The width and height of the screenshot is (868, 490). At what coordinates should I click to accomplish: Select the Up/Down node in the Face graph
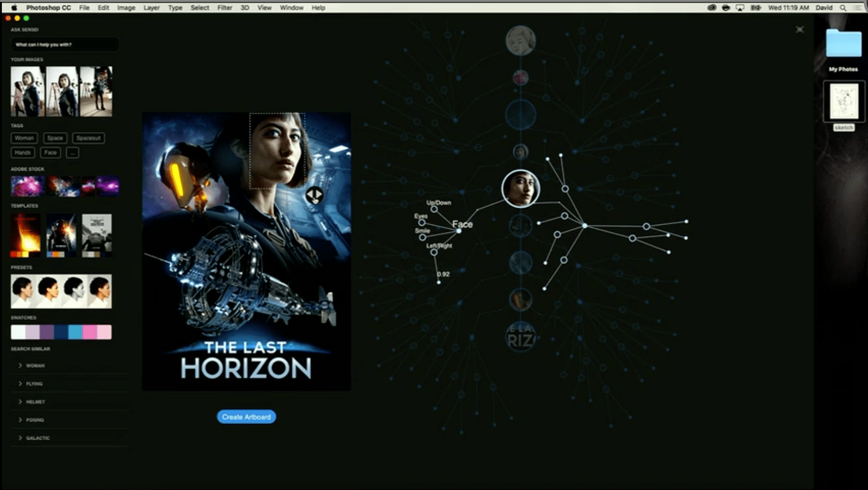(434, 209)
